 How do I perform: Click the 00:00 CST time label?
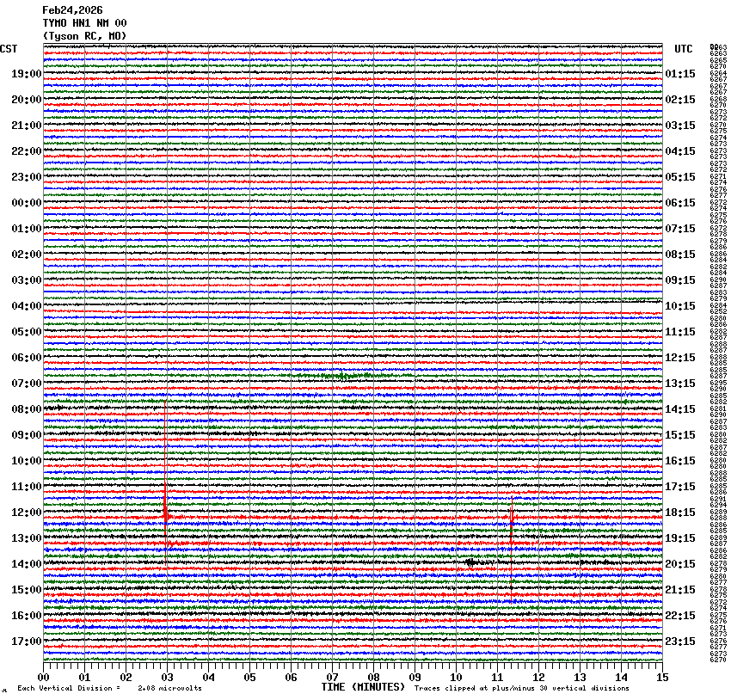[26, 203]
